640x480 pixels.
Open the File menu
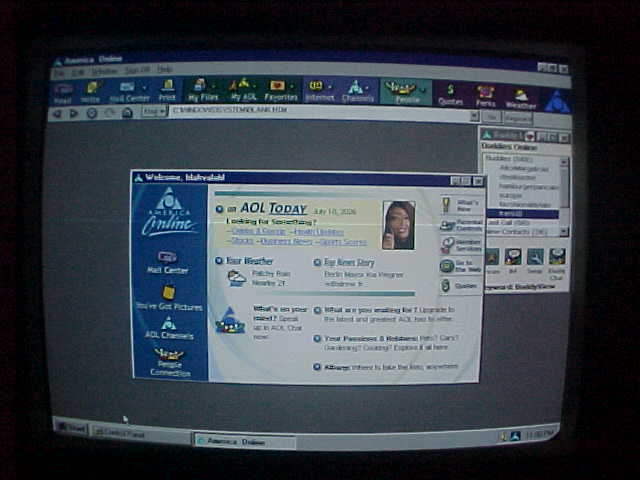60,73
